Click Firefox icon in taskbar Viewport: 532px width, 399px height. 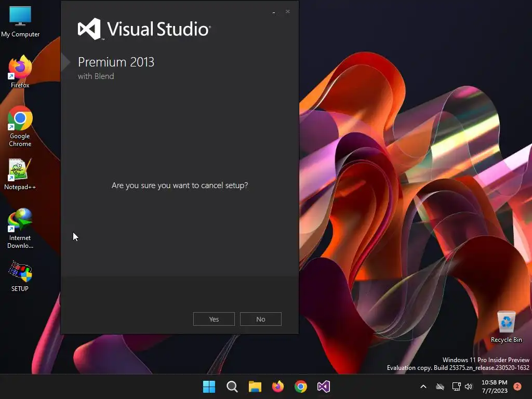coord(278,387)
